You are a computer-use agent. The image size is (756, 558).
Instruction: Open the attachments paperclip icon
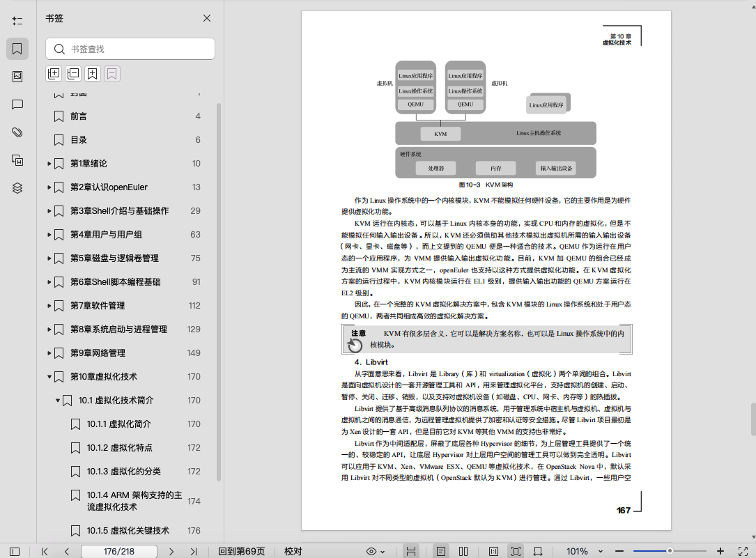tap(17, 132)
